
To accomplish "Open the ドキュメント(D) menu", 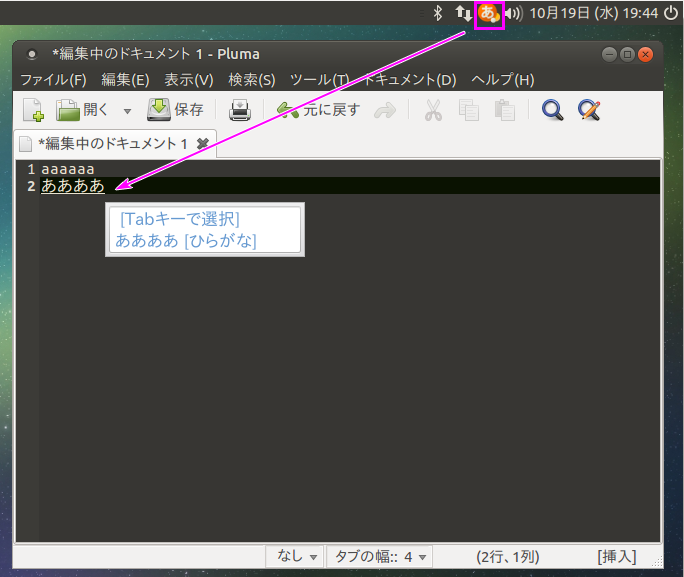I will 410,80.
